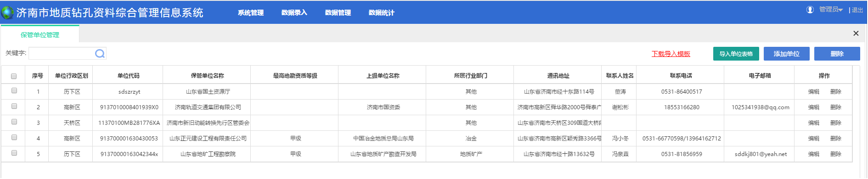Click phone number 18553166280
Screen dimensions: 868x179
(x=682, y=107)
